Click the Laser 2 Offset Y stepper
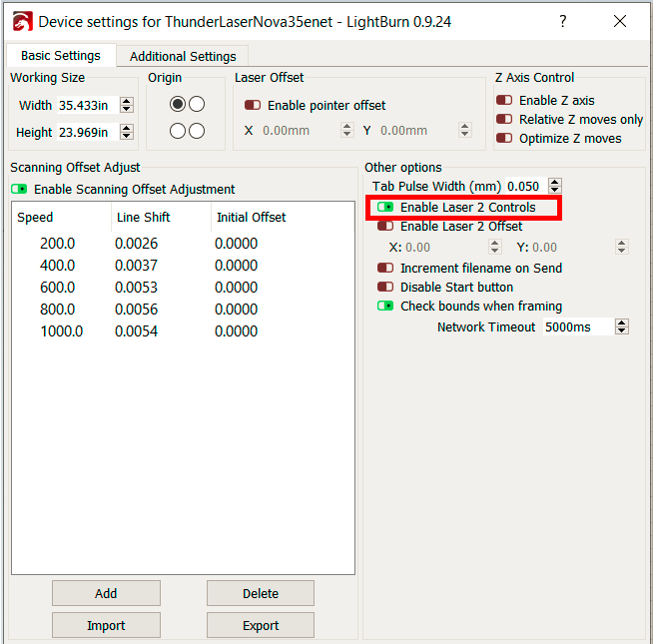 coord(621,247)
